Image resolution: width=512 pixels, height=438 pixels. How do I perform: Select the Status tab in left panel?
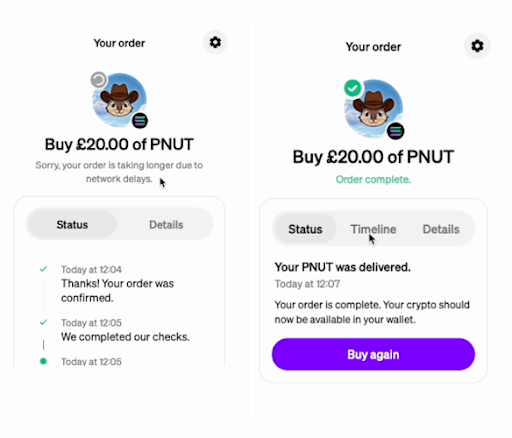pyautogui.click(x=72, y=224)
